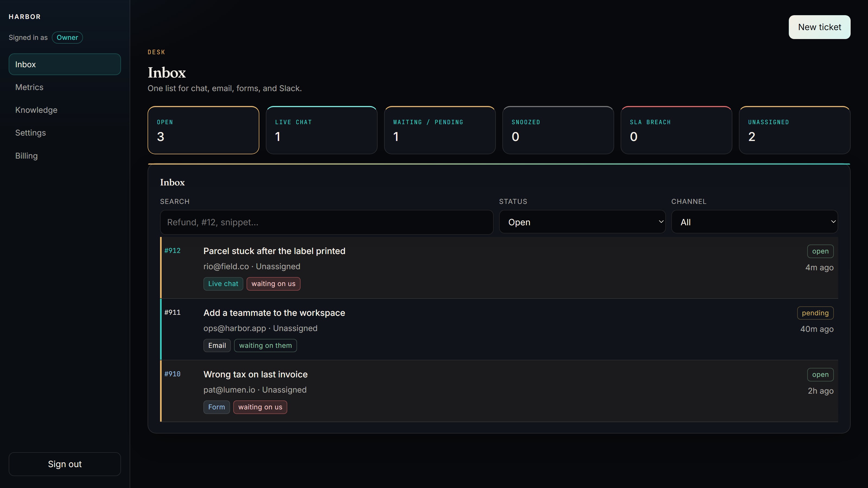The width and height of the screenshot is (868, 488).
Task: Click ops@harbor.app requester line
Action: pos(260,328)
